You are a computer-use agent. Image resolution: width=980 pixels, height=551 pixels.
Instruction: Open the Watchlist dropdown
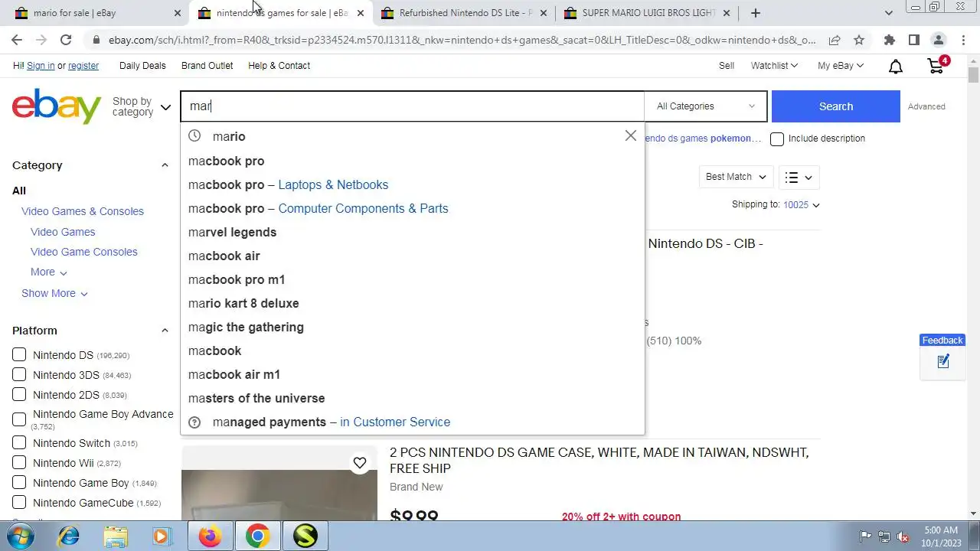tap(774, 66)
